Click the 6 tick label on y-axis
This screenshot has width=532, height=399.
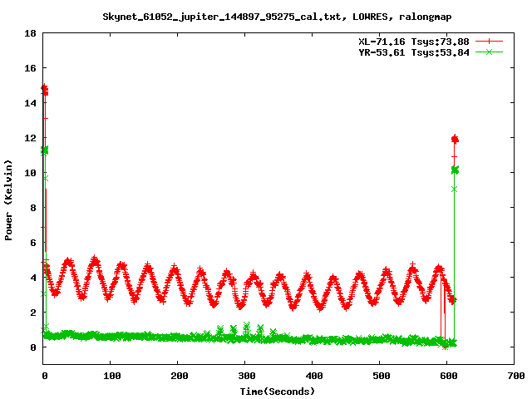coord(32,243)
